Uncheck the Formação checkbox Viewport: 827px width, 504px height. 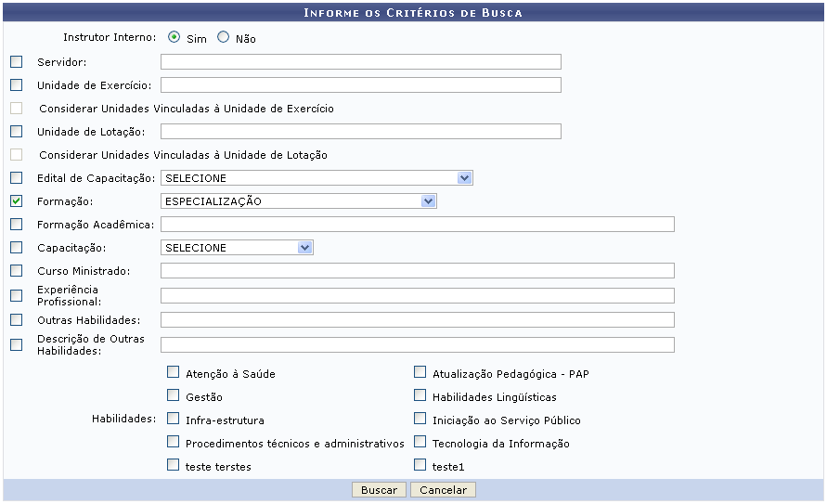(16, 200)
